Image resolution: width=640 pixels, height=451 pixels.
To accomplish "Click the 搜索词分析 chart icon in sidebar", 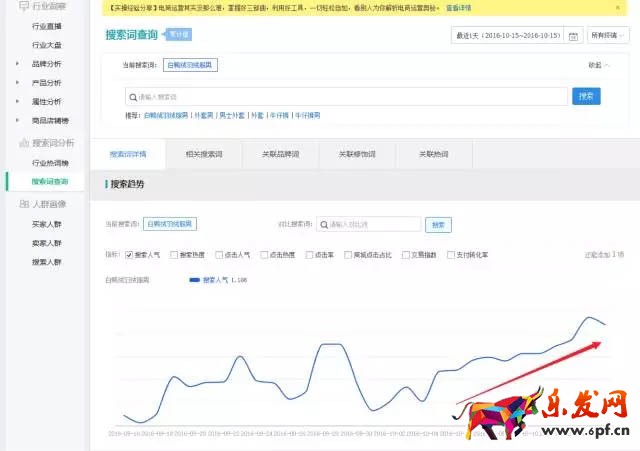I will pyautogui.click(x=24, y=143).
